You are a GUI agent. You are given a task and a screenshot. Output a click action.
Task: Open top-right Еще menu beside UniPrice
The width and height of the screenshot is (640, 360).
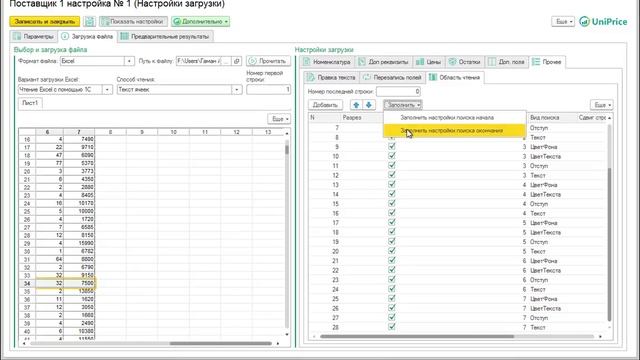click(x=563, y=21)
